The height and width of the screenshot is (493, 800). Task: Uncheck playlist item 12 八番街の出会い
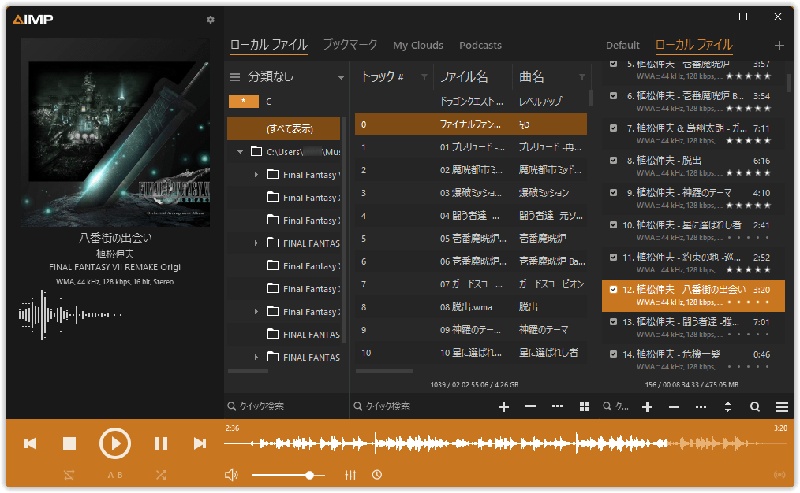click(613, 289)
